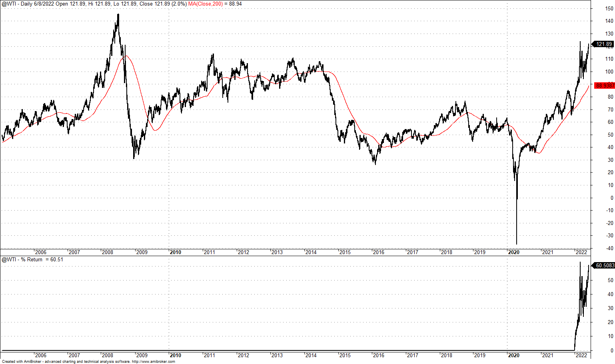The height and width of the screenshot is (364, 615).
Task: Select the 2016 year label under the price pane
Action: [x=378, y=252]
